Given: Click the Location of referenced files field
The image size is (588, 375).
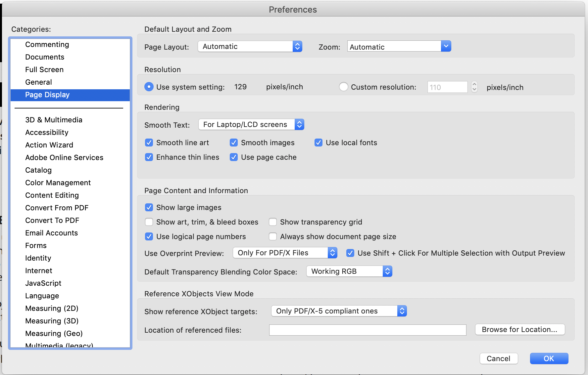Looking at the screenshot, I should pyautogui.click(x=367, y=330).
